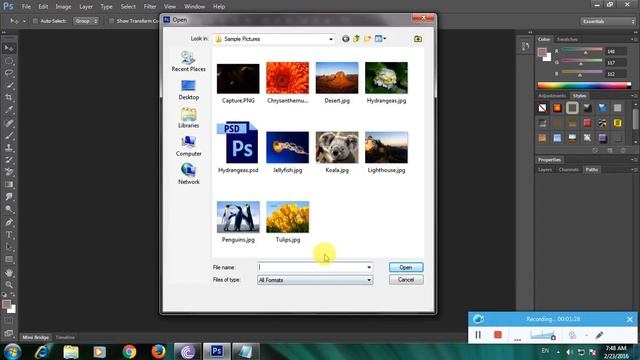Stop the screen recording

[498, 335]
